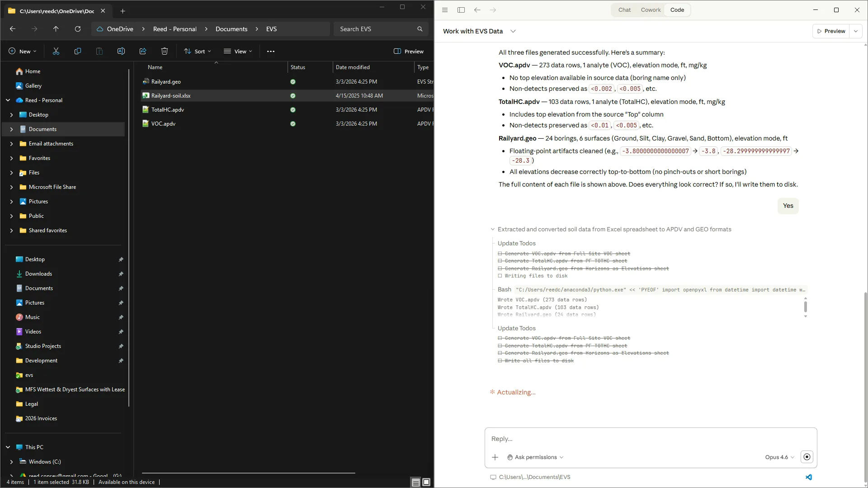Open the New dropdown in Explorer

coord(23,52)
